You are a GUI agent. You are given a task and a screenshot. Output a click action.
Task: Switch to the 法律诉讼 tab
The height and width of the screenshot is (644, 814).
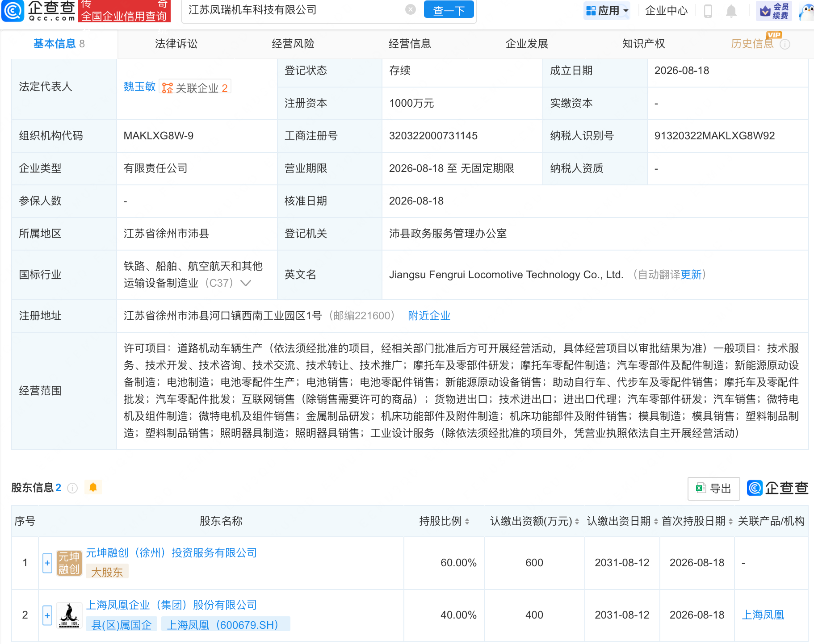pos(176,44)
